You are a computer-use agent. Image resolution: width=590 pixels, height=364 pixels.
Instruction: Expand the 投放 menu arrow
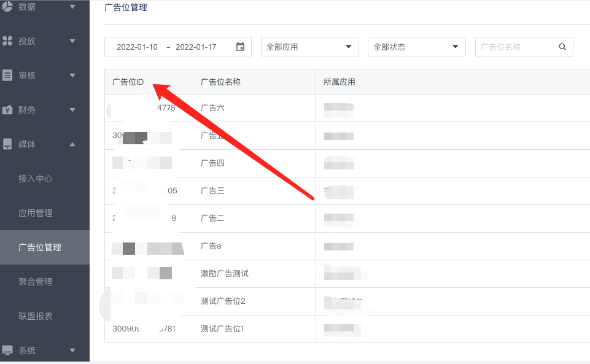pyautogui.click(x=72, y=41)
